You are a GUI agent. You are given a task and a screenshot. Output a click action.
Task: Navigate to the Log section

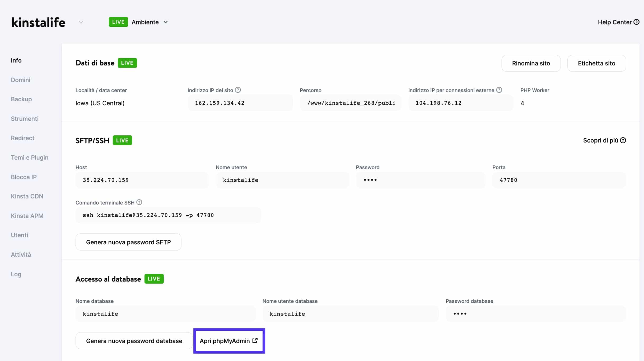coord(16,274)
